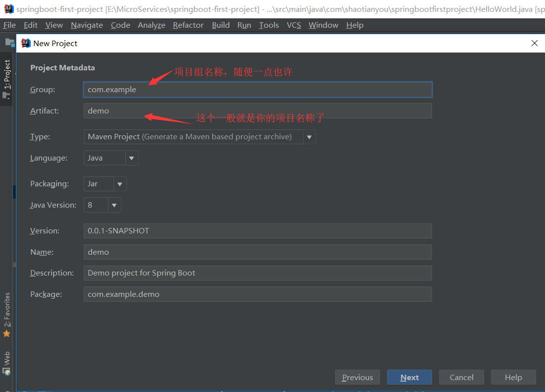Open the Help menu
This screenshot has height=392, width=545.
(x=355, y=25)
